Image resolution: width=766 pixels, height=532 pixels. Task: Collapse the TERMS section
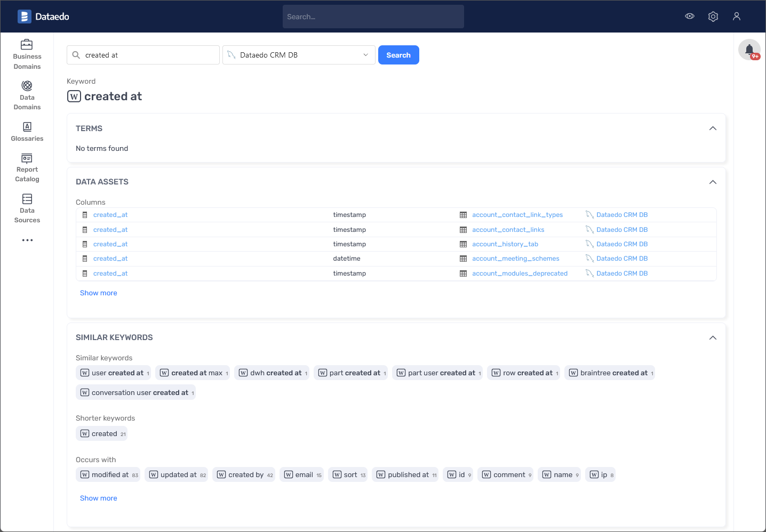713,128
